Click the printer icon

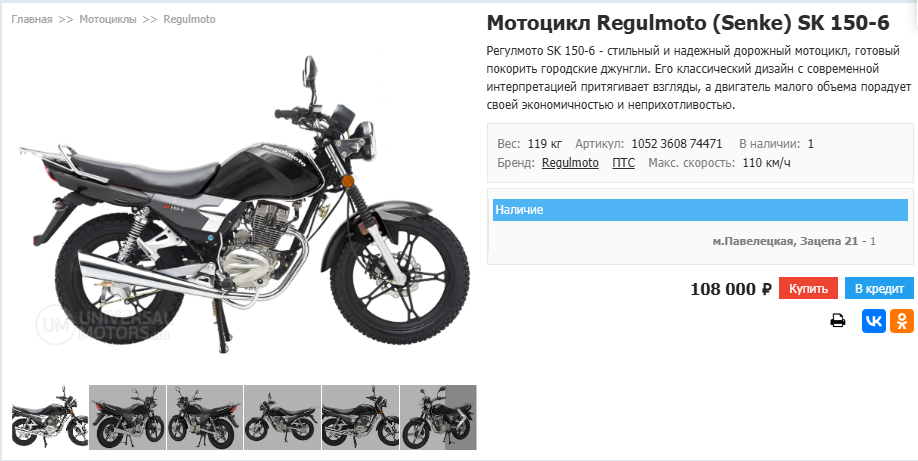coord(838,321)
